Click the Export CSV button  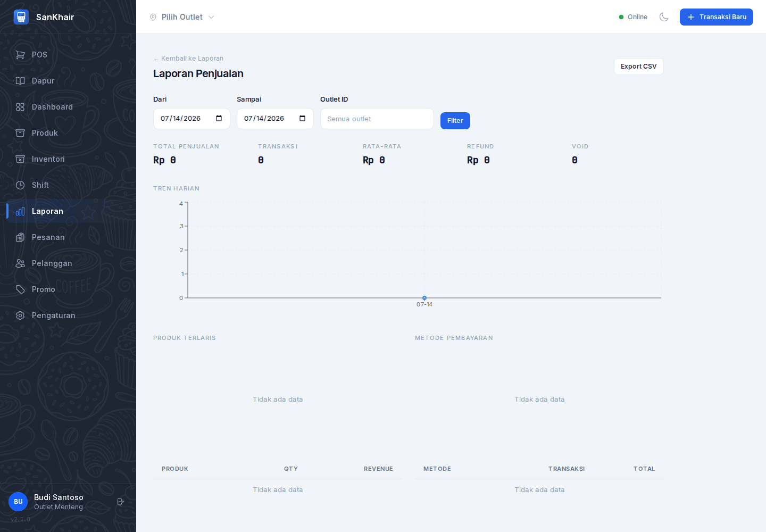tap(639, 66)
